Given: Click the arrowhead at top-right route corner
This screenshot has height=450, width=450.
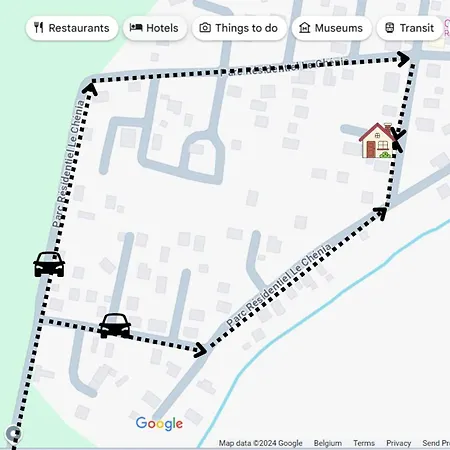Looking at the screenshot, I should pos(404,59).
